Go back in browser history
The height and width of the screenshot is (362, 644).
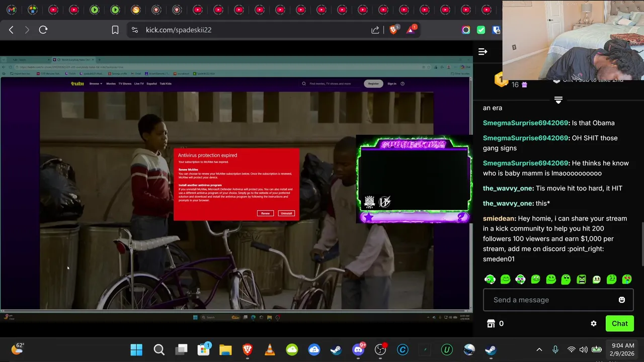pyautogui.click(x=11, y=30)
